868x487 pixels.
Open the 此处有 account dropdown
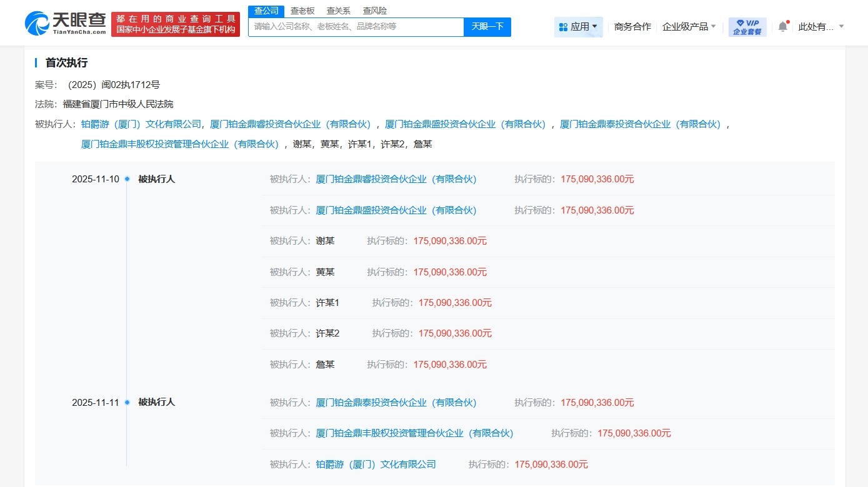coord(819,27)
